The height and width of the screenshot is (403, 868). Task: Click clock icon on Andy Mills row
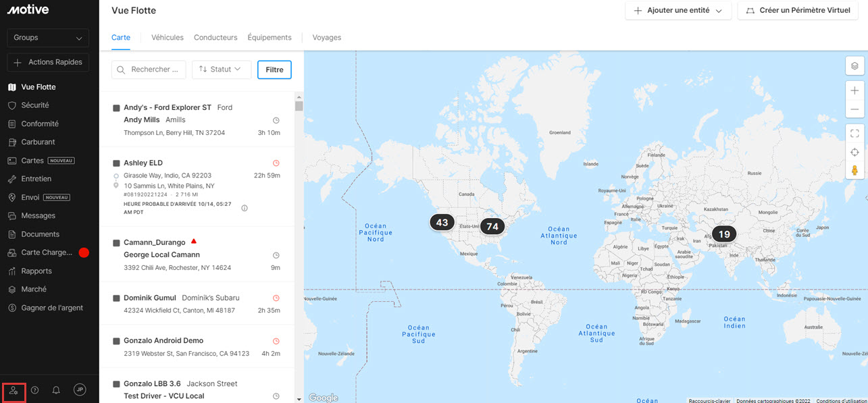276,120
